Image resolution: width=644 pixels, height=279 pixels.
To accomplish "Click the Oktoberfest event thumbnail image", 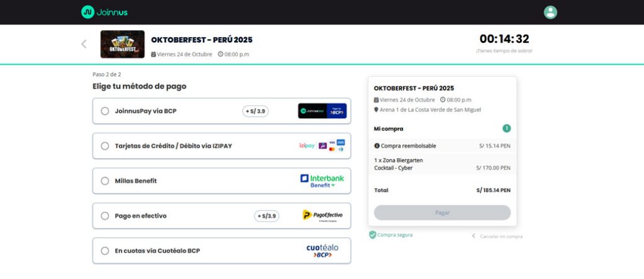I will pos(123,44).
